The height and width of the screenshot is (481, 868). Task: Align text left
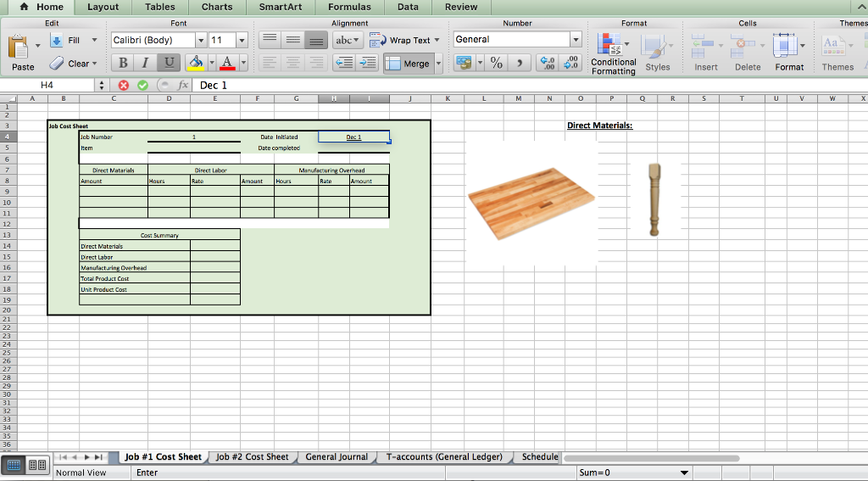pyautogui.click(x=270, y=63)
